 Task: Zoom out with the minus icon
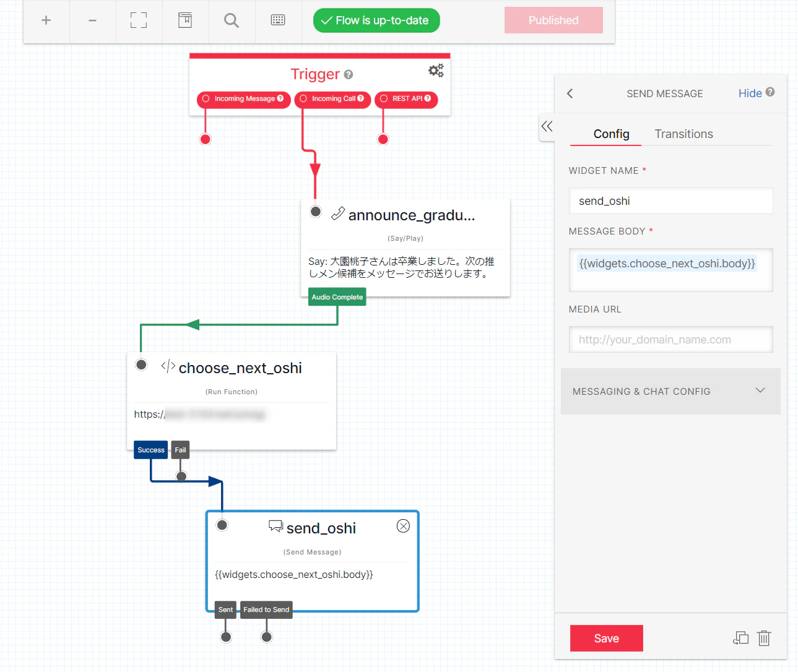(92, 20)
